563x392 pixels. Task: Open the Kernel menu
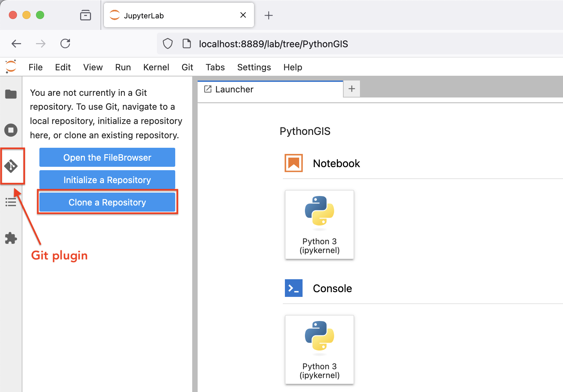click(156, 67)
